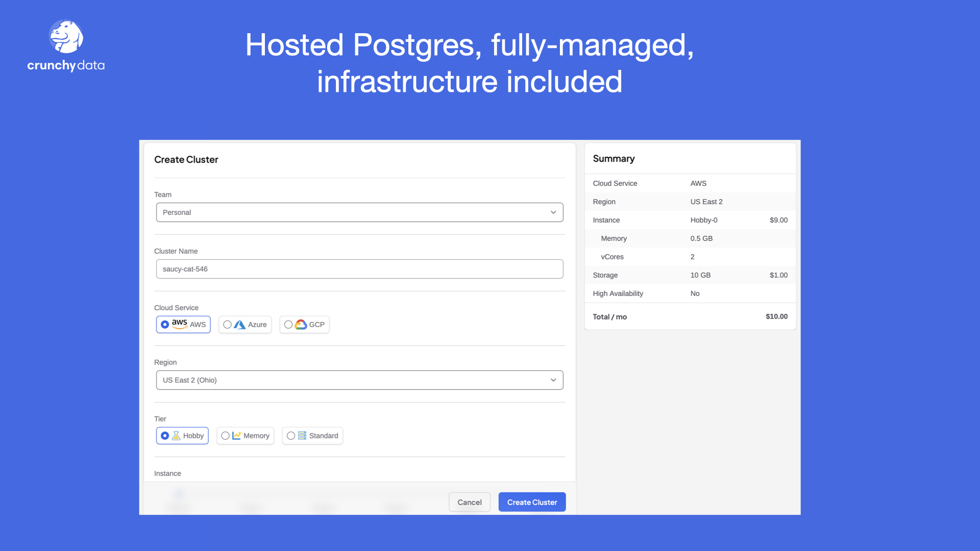Click the Memory chart icon
980x551 pixels.
[236, 436]
